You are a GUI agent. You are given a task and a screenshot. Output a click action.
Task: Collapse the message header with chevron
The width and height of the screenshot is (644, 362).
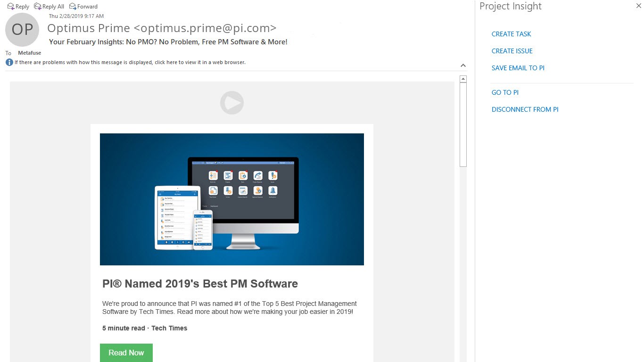(x=463, y=66)
